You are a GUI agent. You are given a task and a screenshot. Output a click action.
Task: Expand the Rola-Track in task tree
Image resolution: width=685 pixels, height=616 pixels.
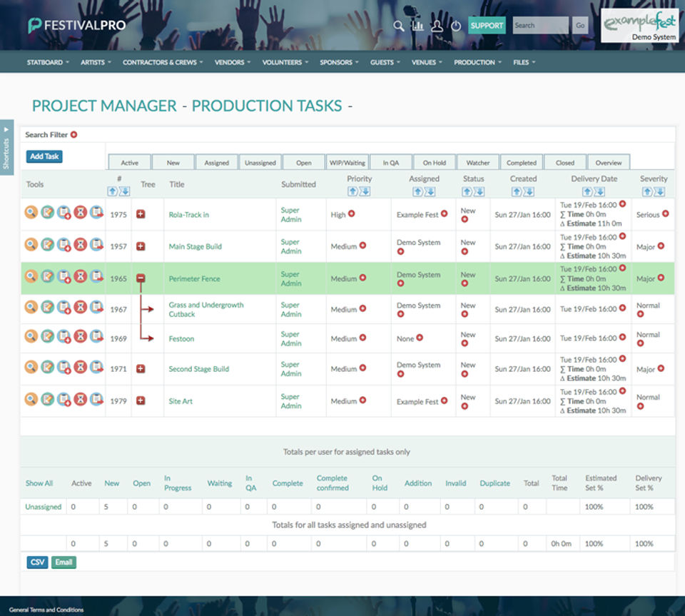click(x=141, y=214)
